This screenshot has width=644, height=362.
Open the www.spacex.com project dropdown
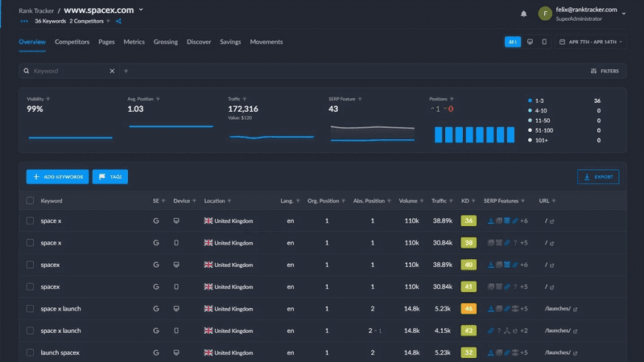141,10
